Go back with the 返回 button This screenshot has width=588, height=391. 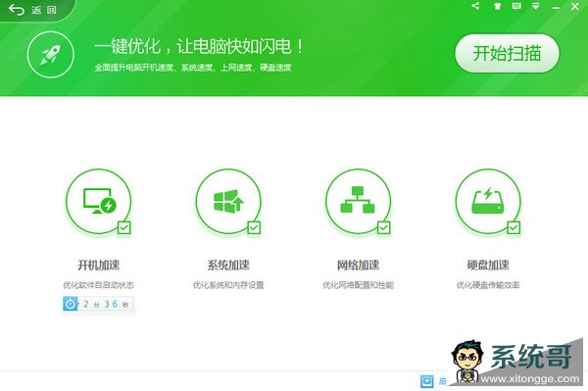coord(32,10)
